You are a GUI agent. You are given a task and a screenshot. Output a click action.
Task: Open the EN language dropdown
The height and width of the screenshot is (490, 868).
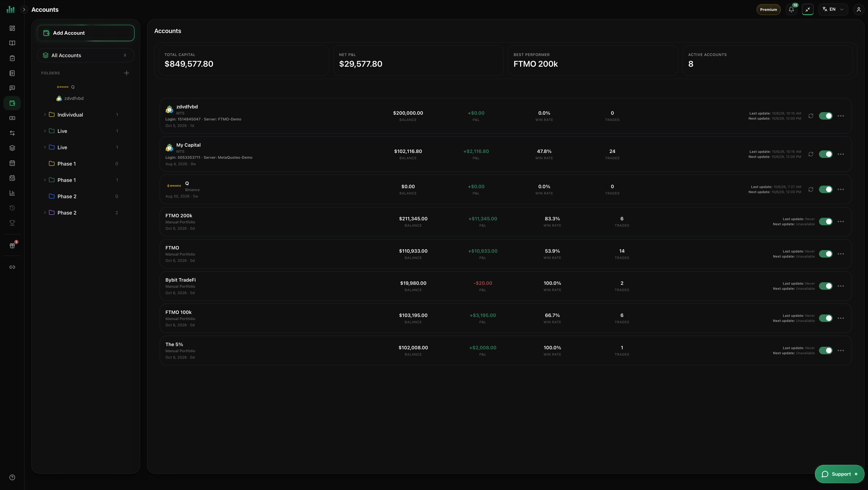(x=833, y=9)
